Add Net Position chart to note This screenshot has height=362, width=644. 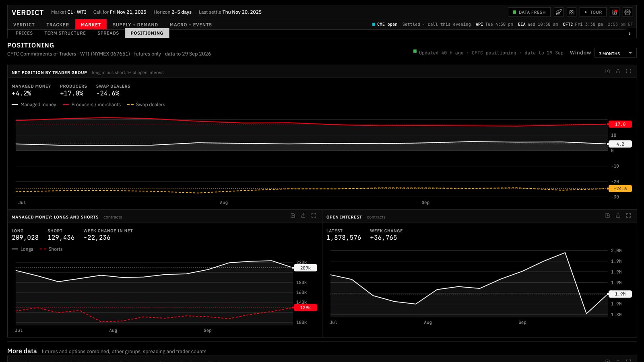[608, 71]
